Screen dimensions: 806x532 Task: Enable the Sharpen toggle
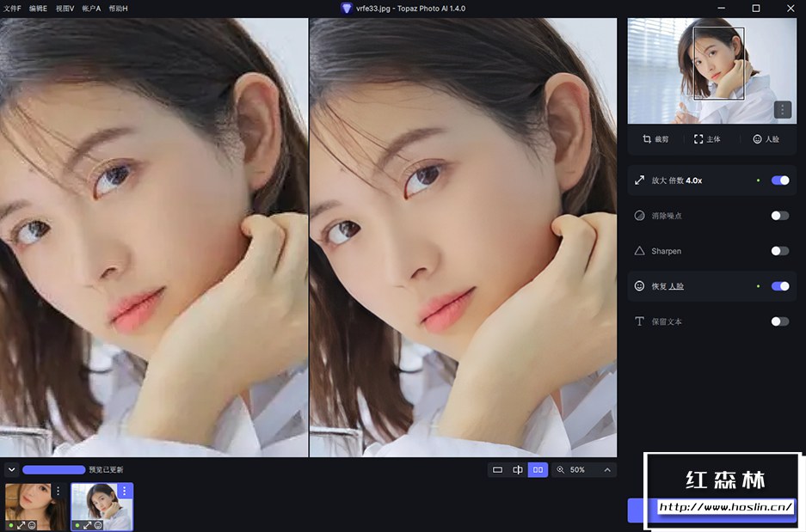[780, 251]
